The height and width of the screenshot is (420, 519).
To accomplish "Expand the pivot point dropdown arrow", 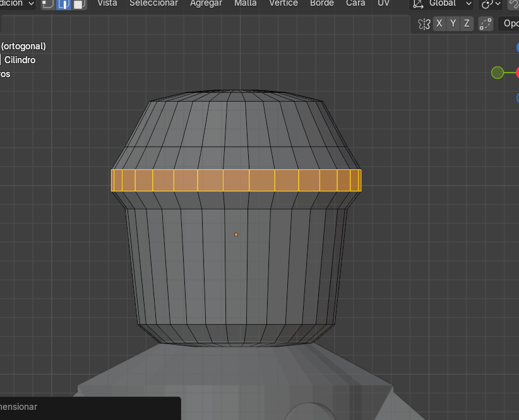I will point(498,4).
